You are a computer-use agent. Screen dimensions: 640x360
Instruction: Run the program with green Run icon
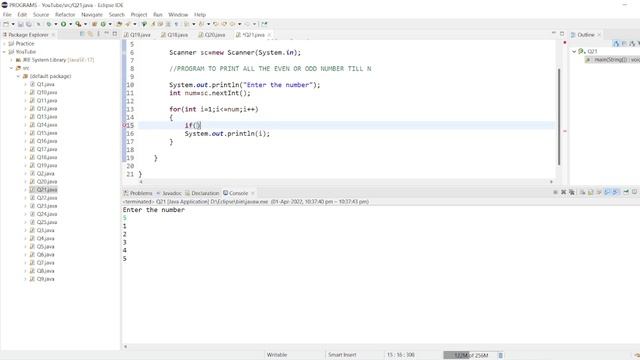point(63,24)
